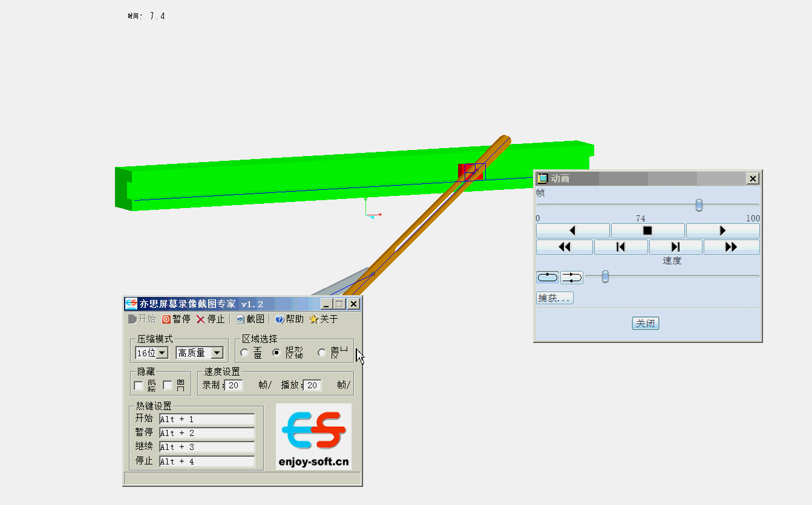Close the 动画 dialog with X button
Viewport: 812px width, 505px height.
click(x=753, y=178)
